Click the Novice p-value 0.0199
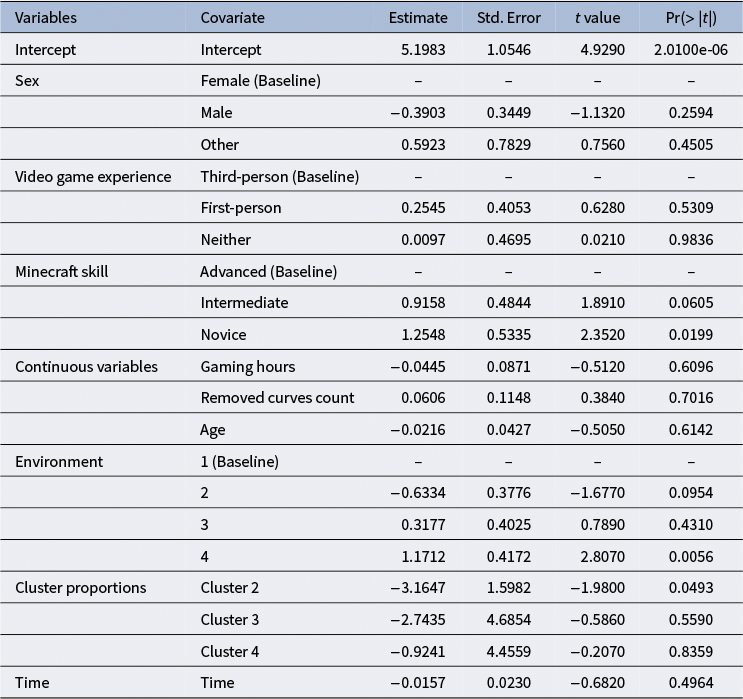Viewport: 743px width, 699px height. (691, 335)
